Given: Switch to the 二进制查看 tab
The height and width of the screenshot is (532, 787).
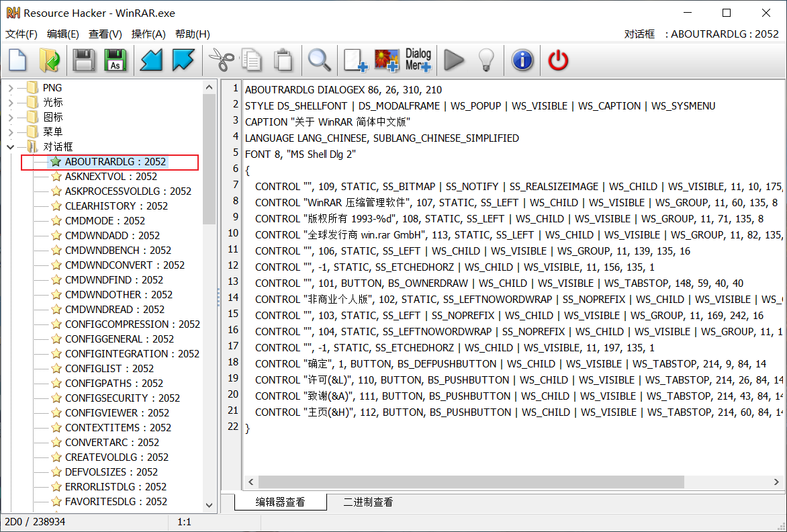Looking at the screenshot, I should click(x=368, y=502).
